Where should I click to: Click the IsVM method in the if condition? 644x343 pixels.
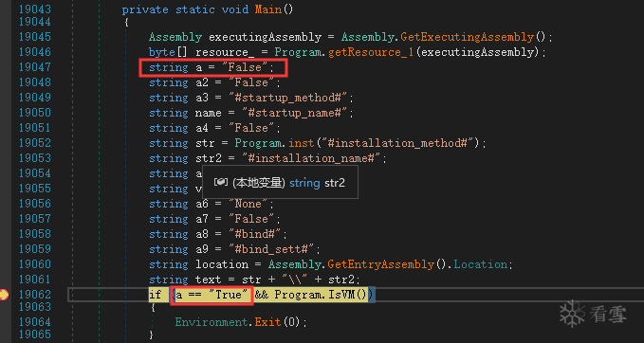(x=340, y=295)
